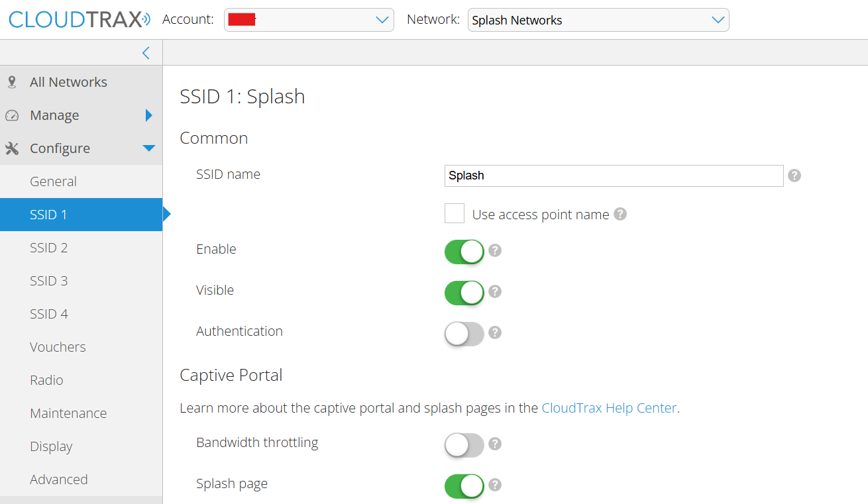Screen dimensions: 868x504
Task: Open the Network dropdown showing Splash Networks
Action: (x=598, y=20)
